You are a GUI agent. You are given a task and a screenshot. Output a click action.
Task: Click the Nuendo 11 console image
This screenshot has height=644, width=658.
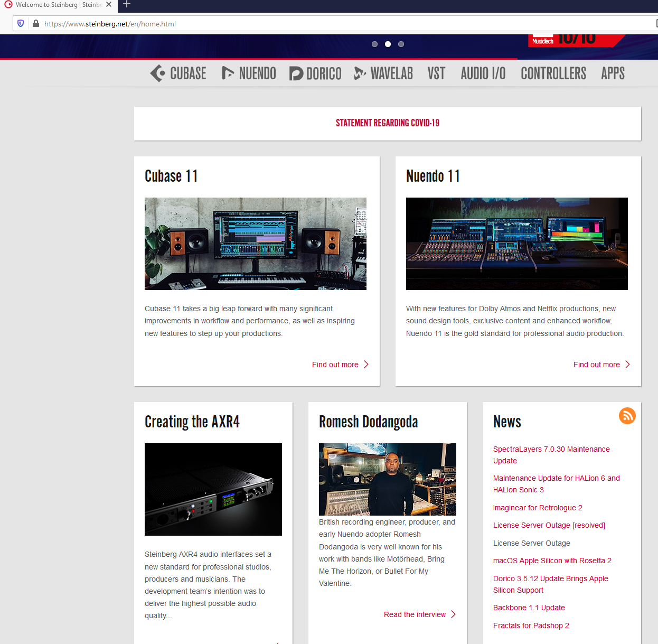[517, 244]
